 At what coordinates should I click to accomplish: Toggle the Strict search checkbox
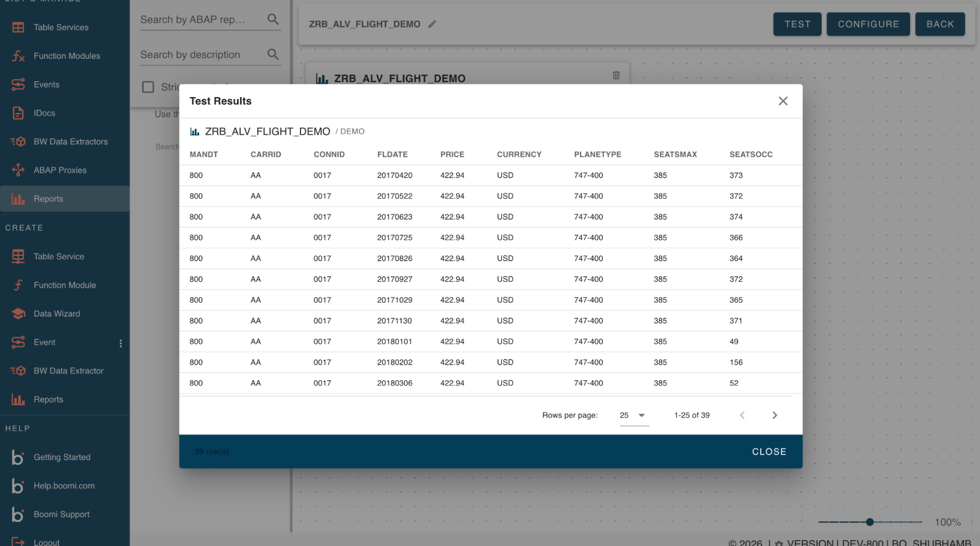pyautogui.click(x=148, y=87)
